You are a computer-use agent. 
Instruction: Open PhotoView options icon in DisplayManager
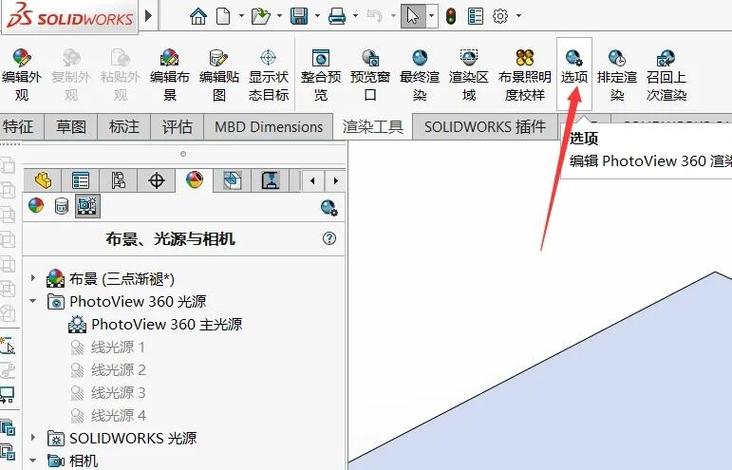click(x=329, y=208)
